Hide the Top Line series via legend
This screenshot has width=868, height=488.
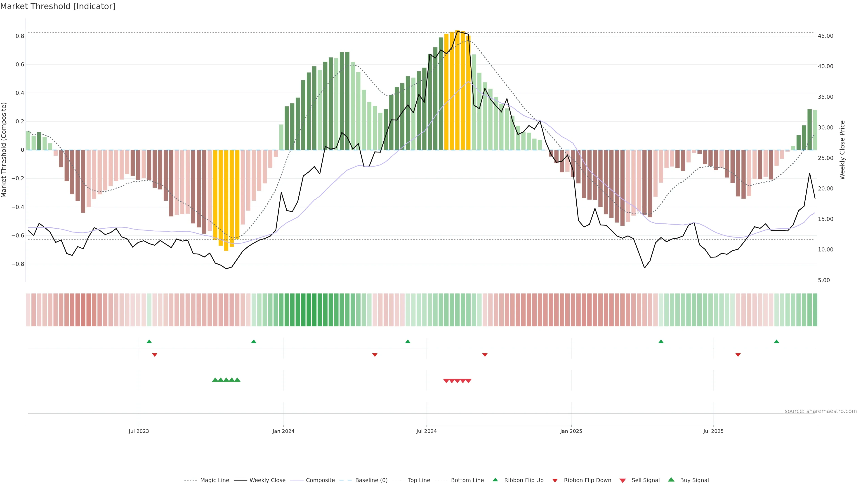pyautogui.click(x=419, y=480)
